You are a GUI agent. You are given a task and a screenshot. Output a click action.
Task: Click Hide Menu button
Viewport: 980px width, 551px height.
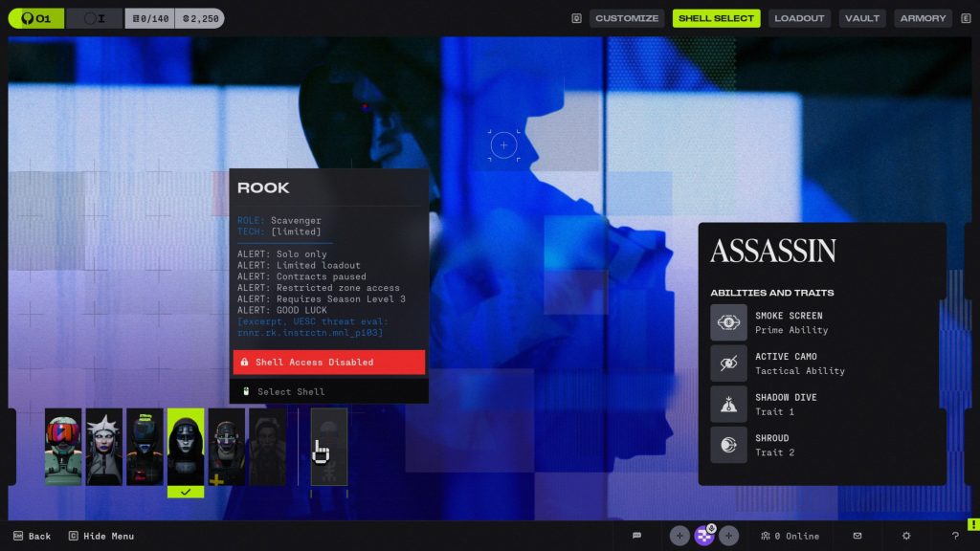click(x=101, y=537)
